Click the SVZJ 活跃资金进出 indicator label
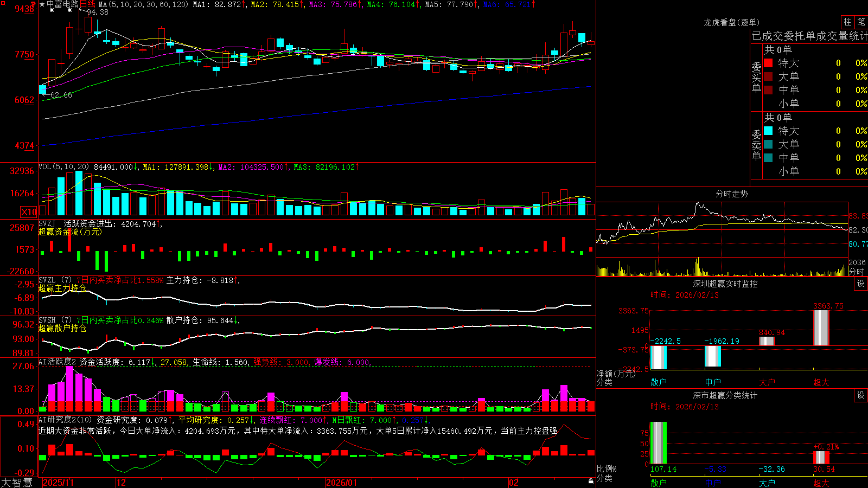This screenshot has width=868, height=488. click(78, 223)
